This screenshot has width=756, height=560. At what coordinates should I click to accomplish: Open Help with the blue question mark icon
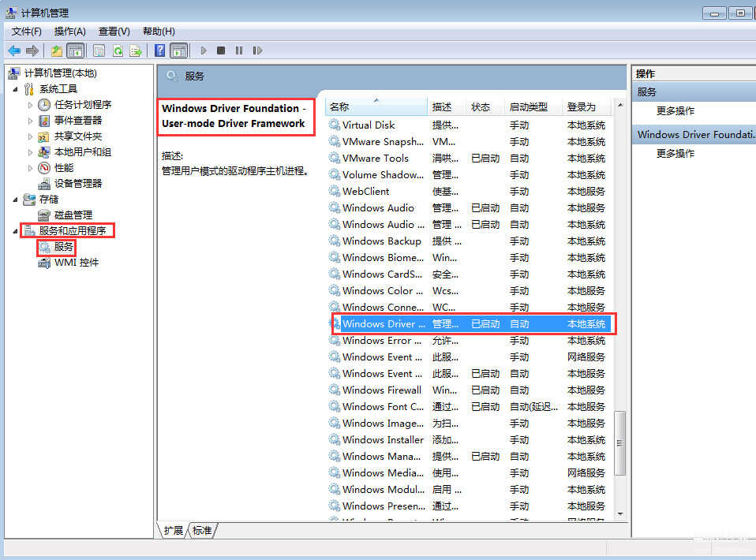click(x=159, y=50)
